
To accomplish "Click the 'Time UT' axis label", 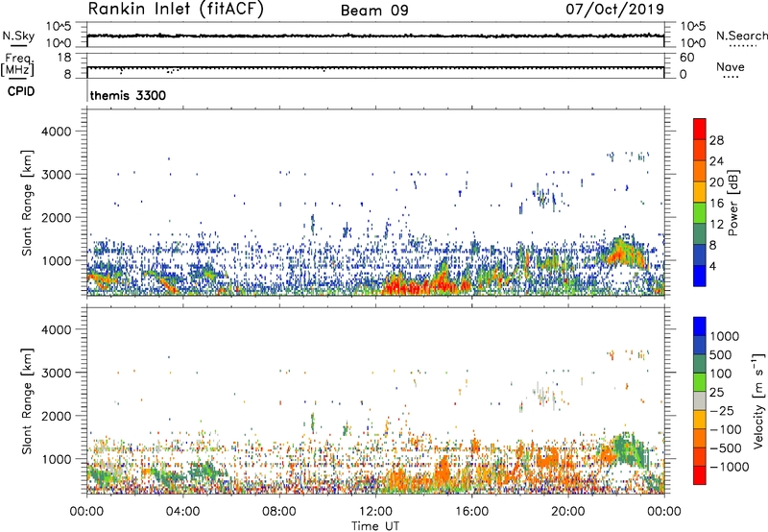I will point(375,526).
